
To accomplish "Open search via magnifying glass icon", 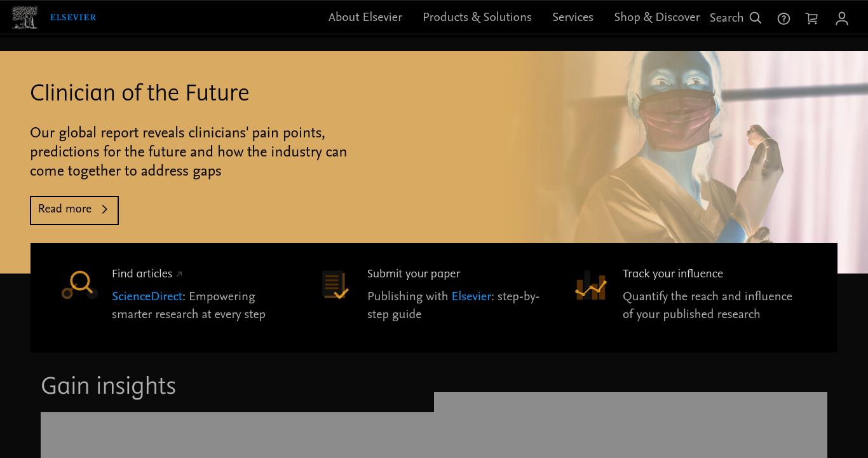I will pyautogui.click(x=756, y=18).
